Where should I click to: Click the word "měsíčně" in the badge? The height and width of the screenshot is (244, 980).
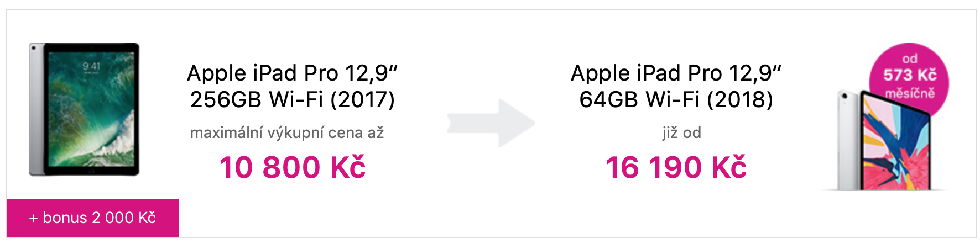[910, 93]
